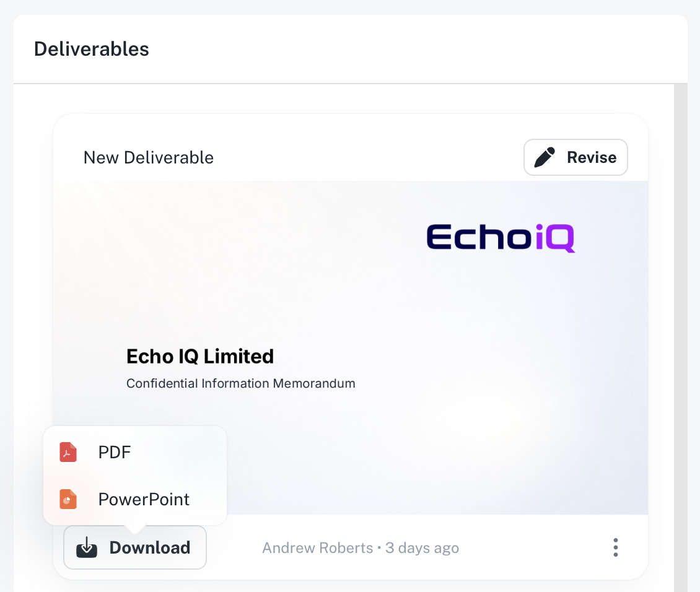Click the author name Andrew Roberts
The image size is (700, 592).
317,548
